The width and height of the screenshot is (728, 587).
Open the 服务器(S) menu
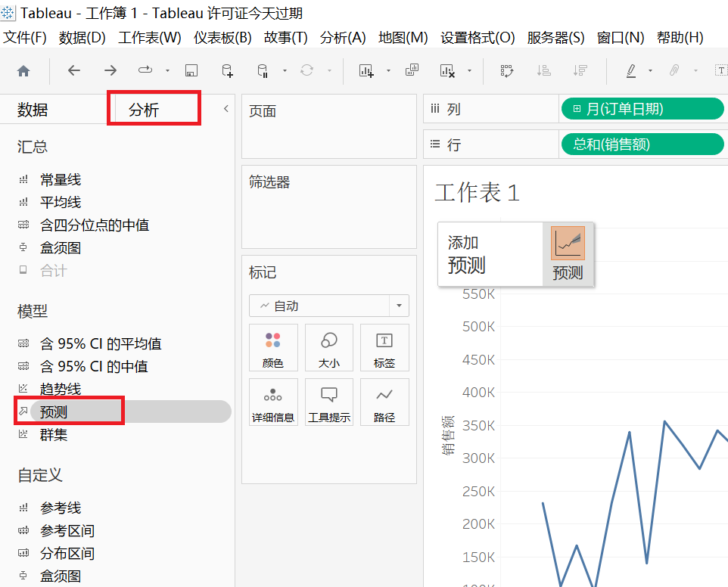tap(555, 37)
